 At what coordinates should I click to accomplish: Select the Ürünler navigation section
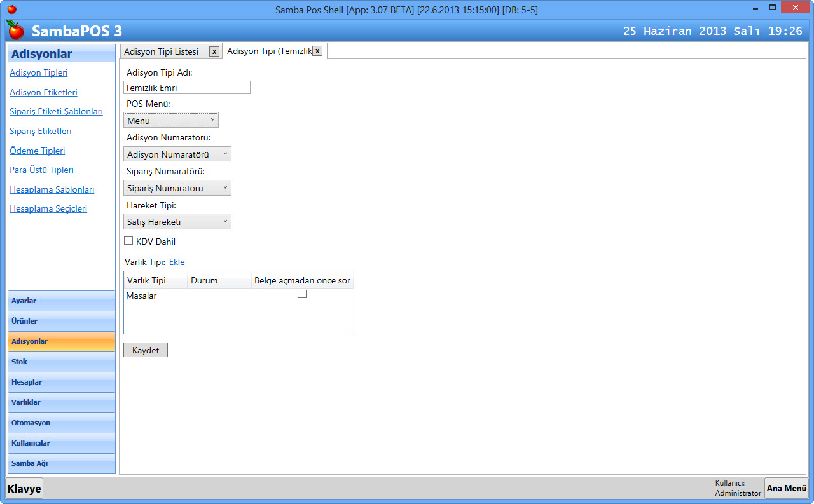click(x=62, y=321)
